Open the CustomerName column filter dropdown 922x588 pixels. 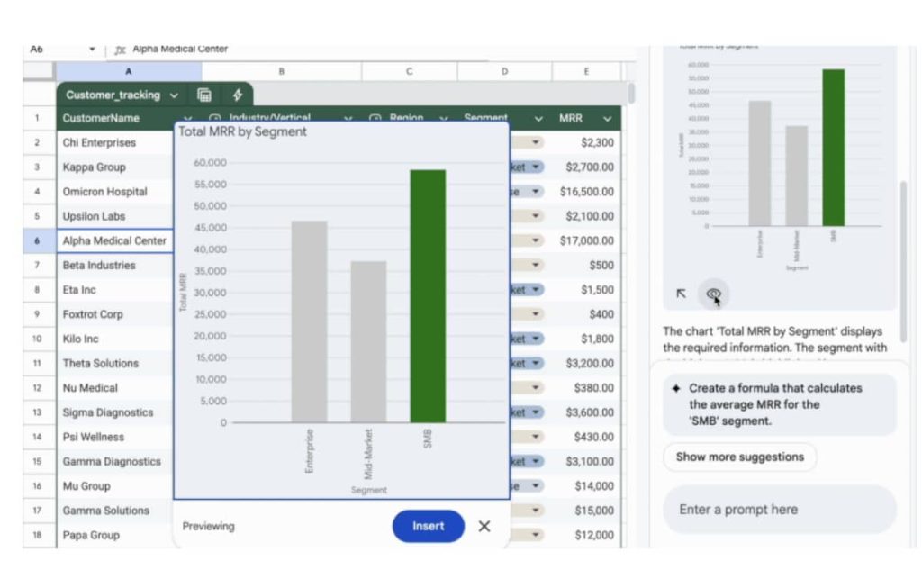[x=187, y=118]
